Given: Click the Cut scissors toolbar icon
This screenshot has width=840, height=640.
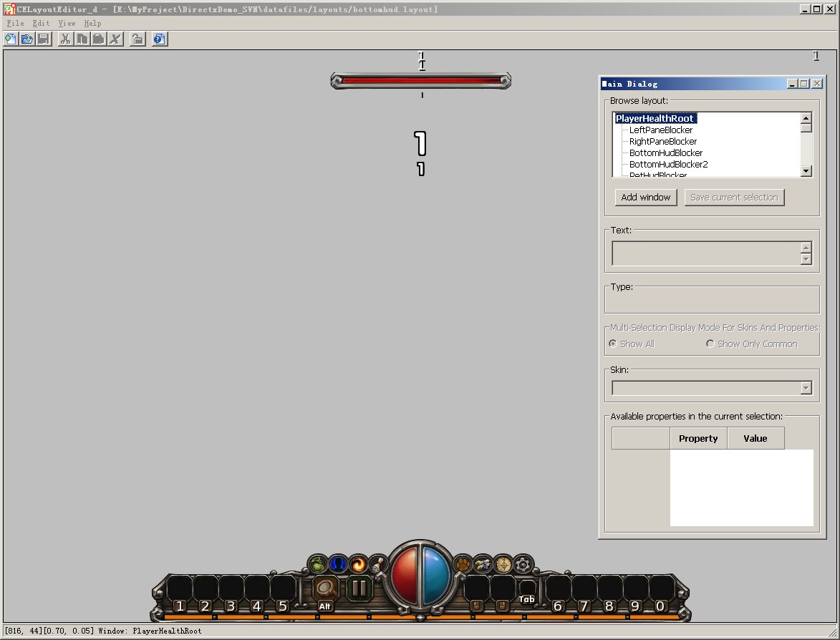Looking at the screenshot, I should pos(65,39).
